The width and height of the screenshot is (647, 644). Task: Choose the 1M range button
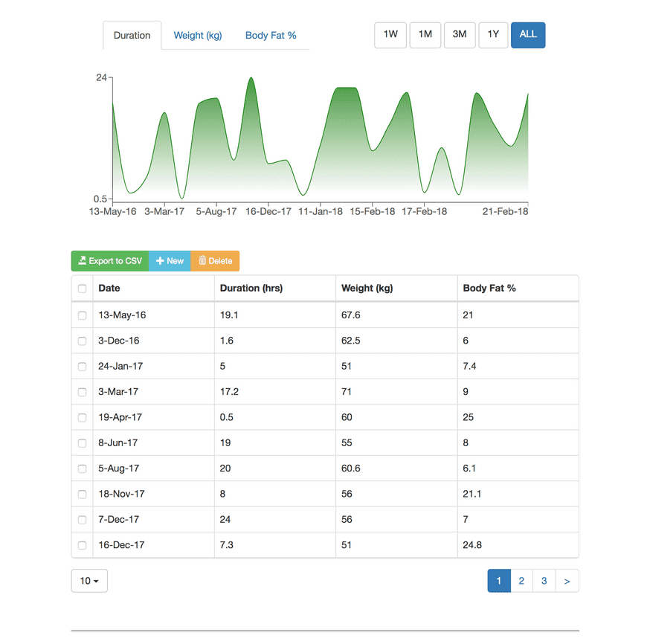click(x=425, y=35)
